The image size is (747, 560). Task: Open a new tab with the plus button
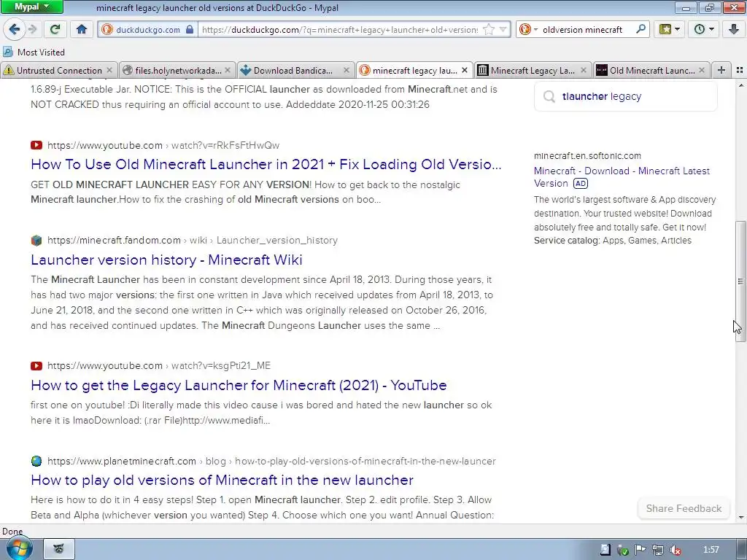pyautogui.click(x=721, y=70)
